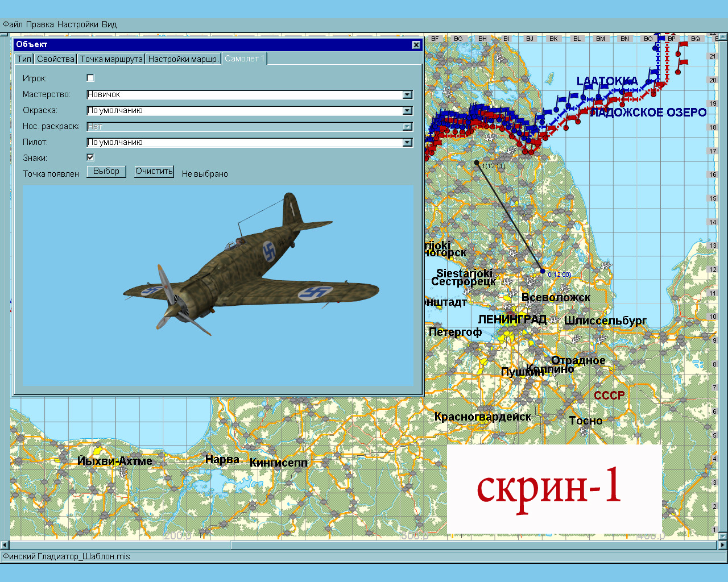The width and height of the screenshot is (728, 582).
Task: Switch to the Свойства tab
Action: pos(55,59)
